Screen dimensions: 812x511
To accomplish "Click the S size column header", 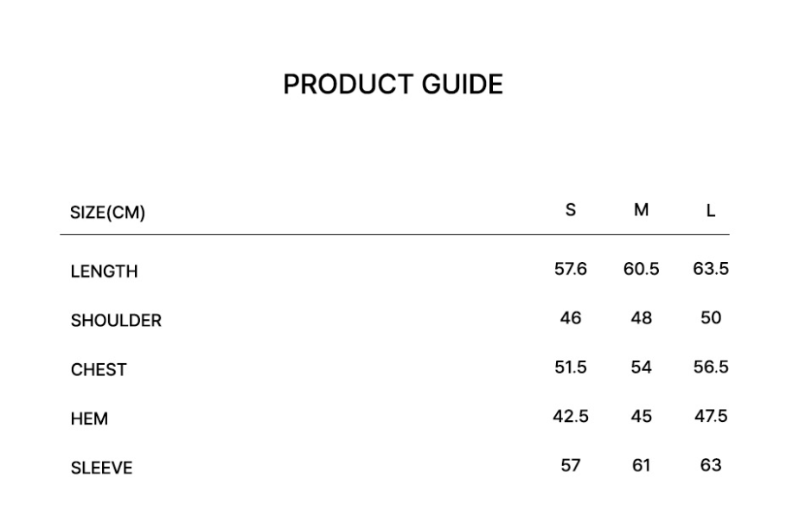I will 571,210.
